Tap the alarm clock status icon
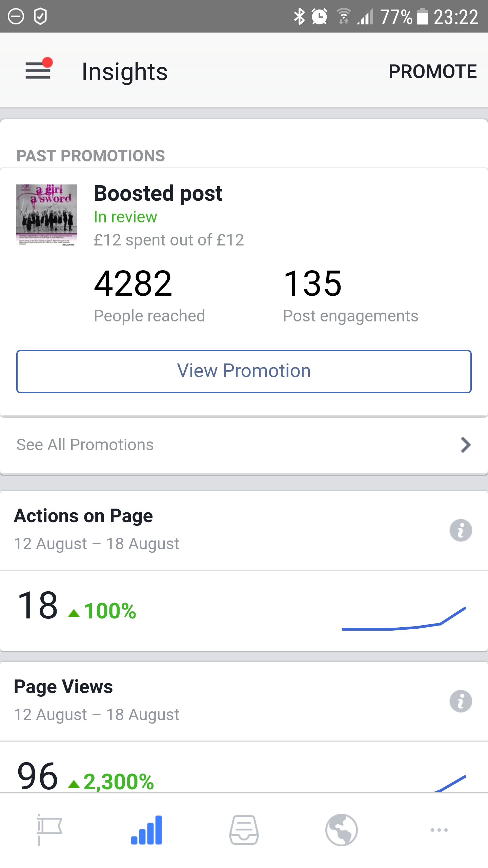 (319, 17)
